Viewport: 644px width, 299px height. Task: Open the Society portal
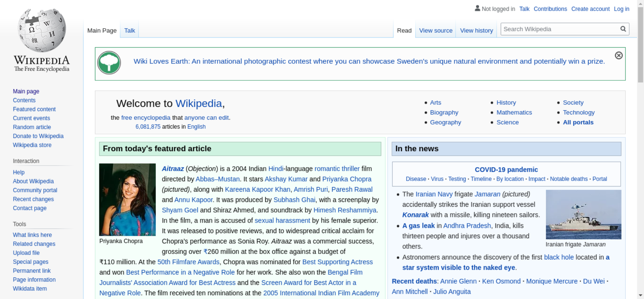[x=573, y=103]
